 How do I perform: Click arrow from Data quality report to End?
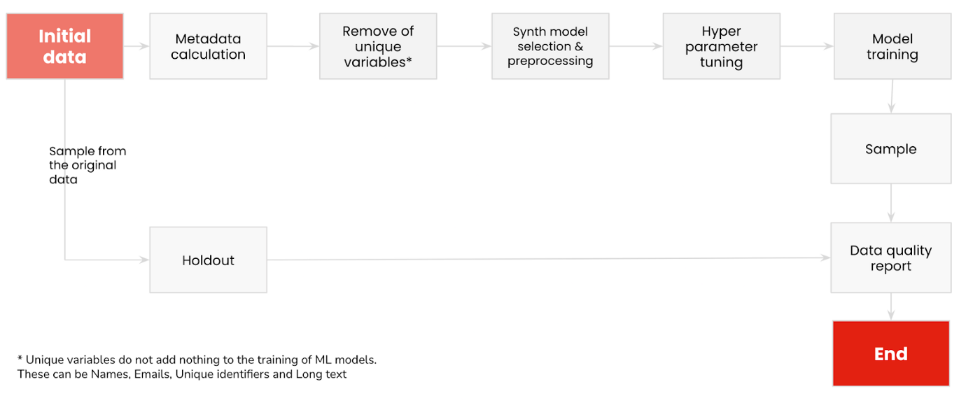891,306
